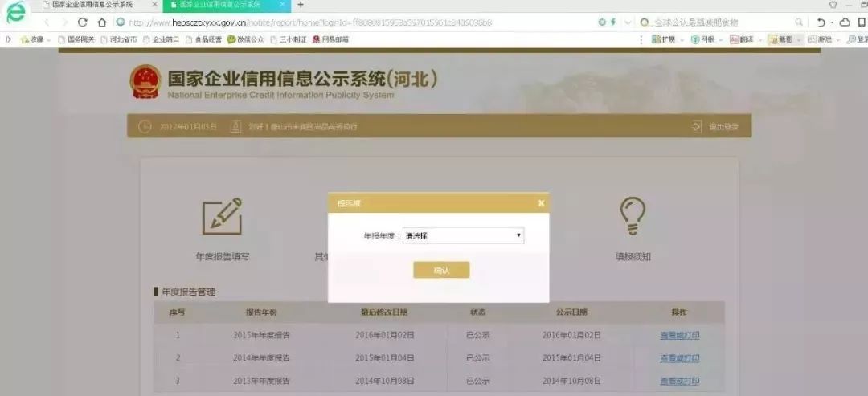
Task: Open the 食品经营 bookmark
Action: coord(203,40)
